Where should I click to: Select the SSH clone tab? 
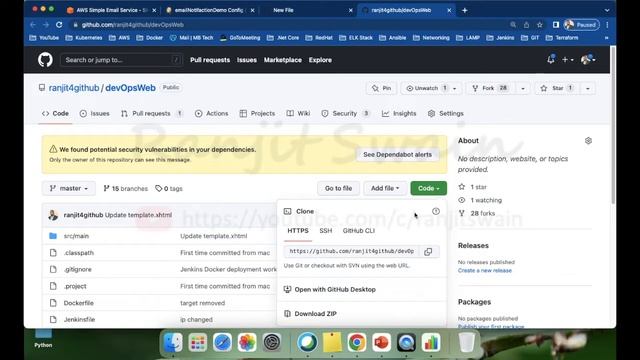pyautogui.click(x=326, y=231)
